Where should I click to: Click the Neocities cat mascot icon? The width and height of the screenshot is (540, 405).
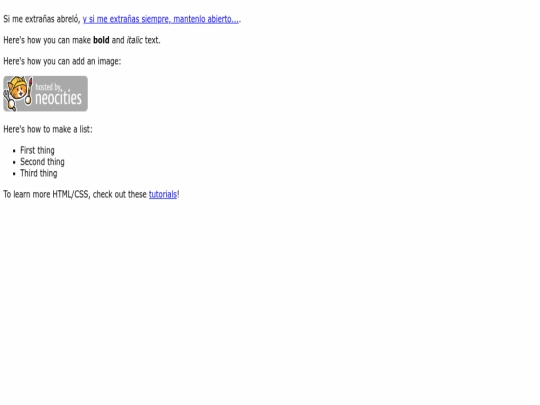(x=17, y=93)
